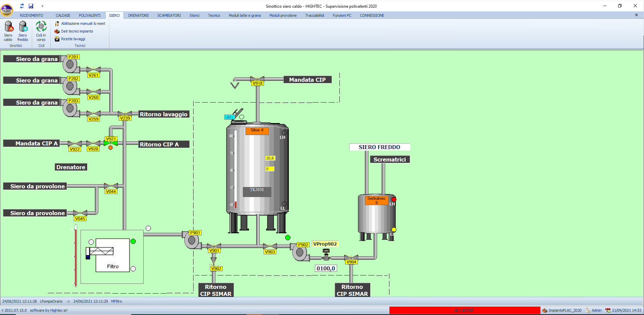Select pump P202
The height and width of the screenshot is (315, 644).
click(70, 86)
